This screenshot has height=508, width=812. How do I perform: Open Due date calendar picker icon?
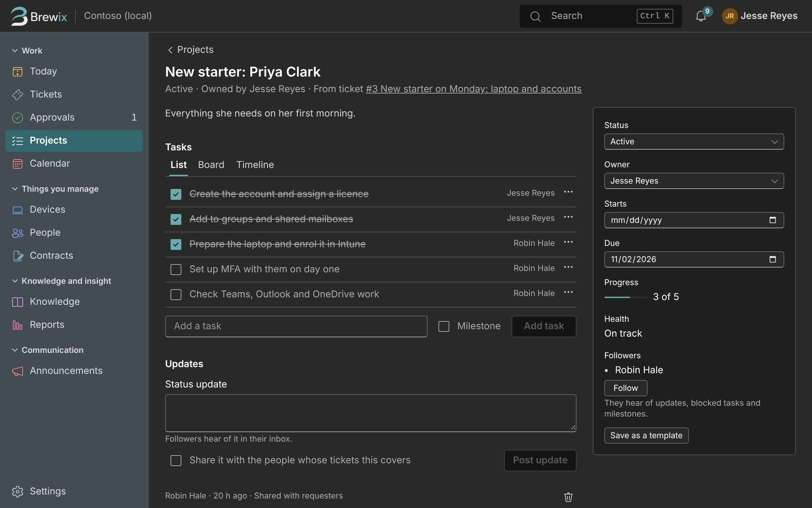[x=773, y=259]
